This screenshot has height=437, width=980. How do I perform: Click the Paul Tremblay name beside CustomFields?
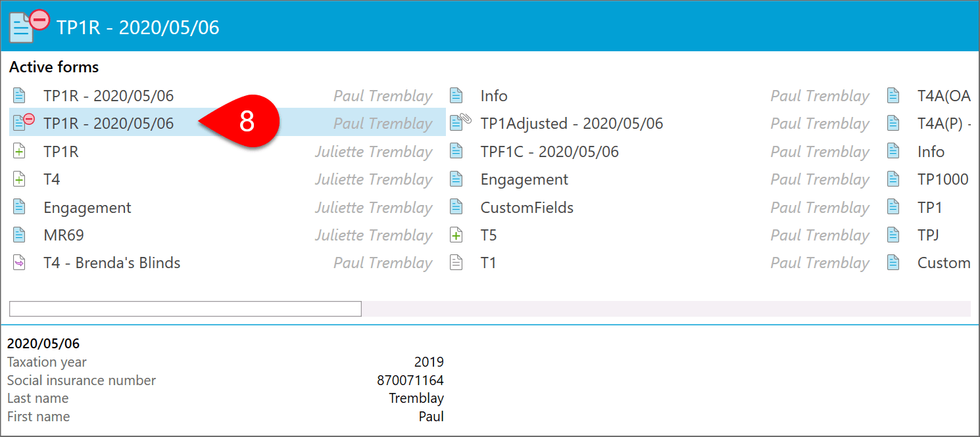(x=820, y=207)
